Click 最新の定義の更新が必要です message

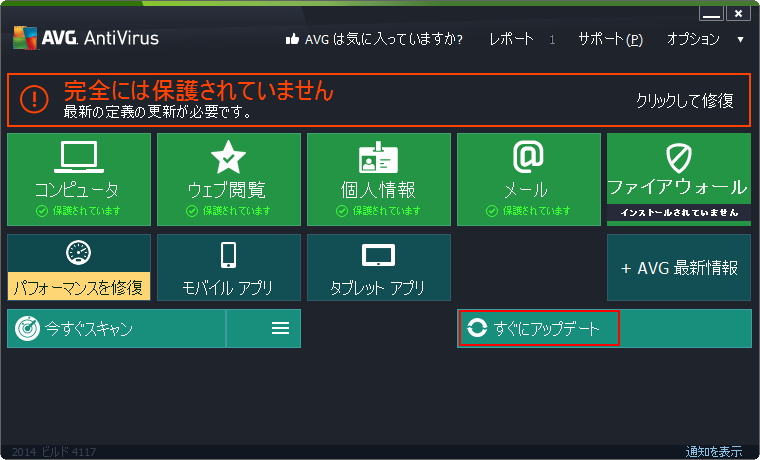tap(158, 112)
